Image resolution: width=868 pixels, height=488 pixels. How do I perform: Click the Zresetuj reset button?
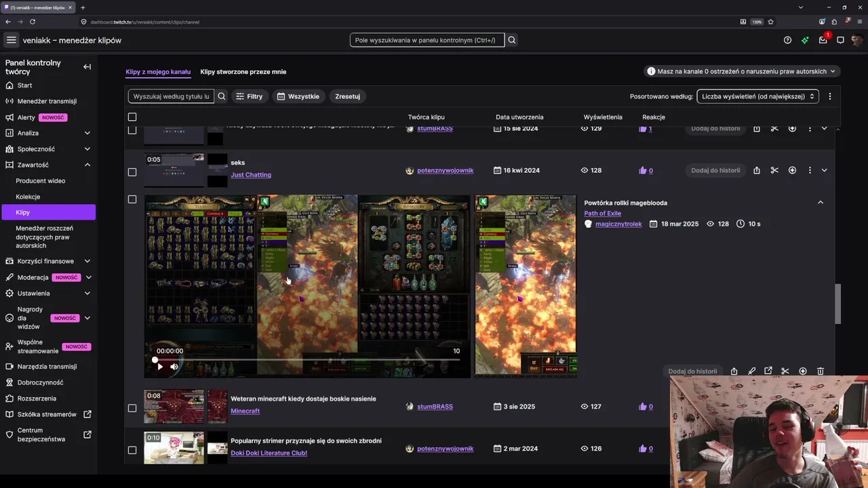click(347, 96)
